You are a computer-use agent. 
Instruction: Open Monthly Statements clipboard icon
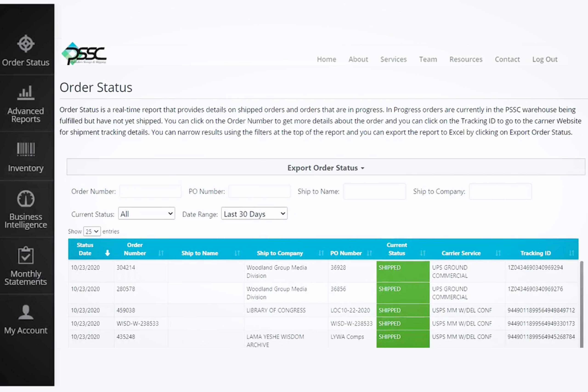(26, 256)
